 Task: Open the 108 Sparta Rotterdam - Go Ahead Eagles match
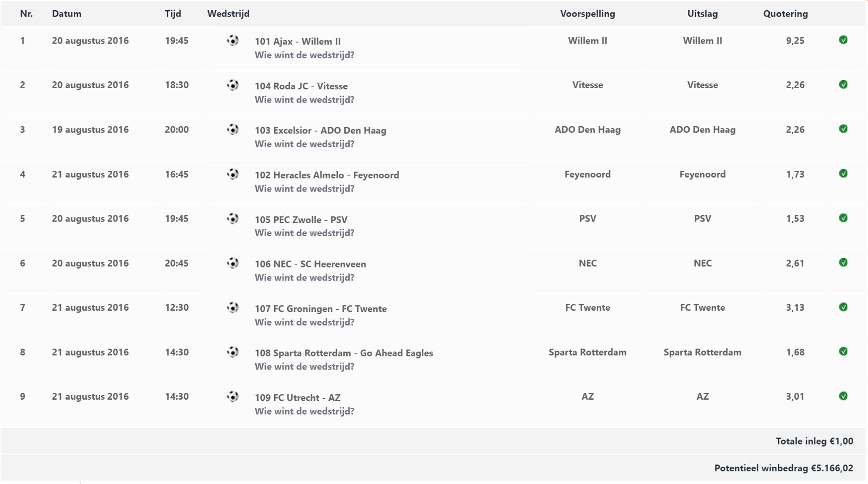point(344,353)
